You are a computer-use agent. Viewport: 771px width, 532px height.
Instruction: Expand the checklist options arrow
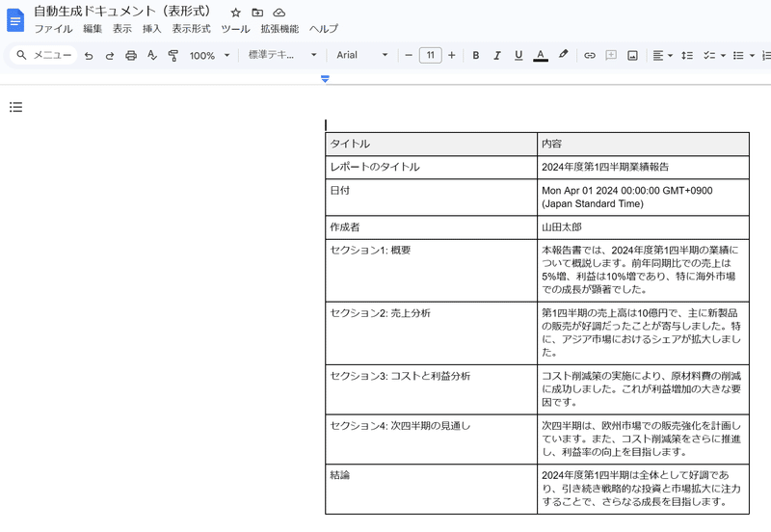(x=723, y=56)
